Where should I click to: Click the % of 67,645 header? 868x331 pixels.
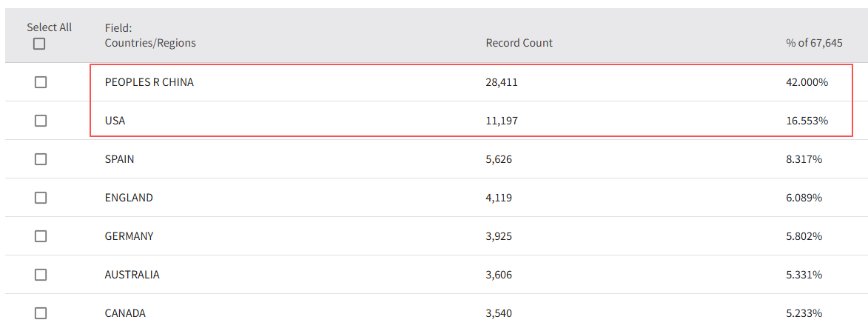814,43
